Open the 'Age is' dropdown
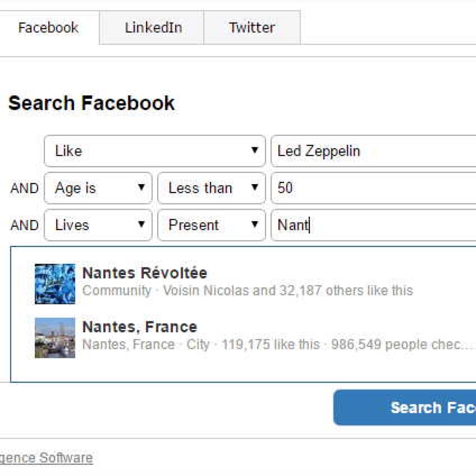Screen dimensions: 476x476 point(98,188)
